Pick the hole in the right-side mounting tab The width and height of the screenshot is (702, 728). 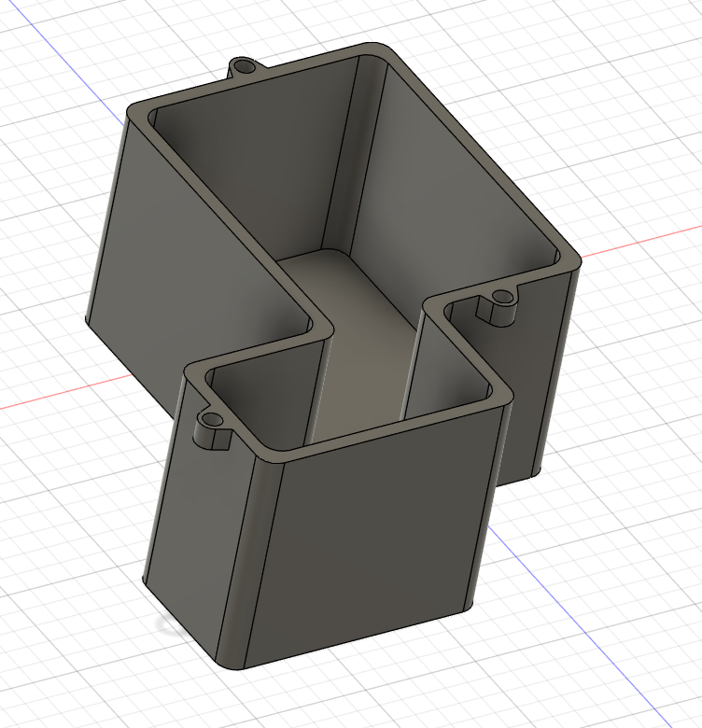click(502, 299)
